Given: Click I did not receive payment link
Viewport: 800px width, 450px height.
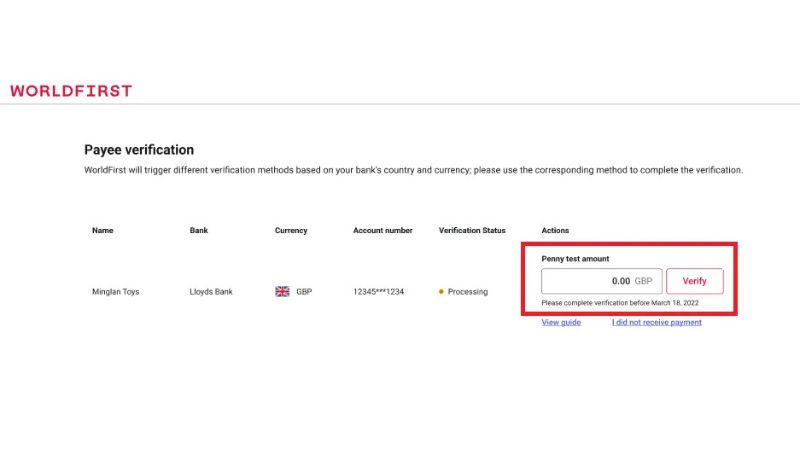Looking at the screenshot, I should pyautogui.click(x=657, y=322).
